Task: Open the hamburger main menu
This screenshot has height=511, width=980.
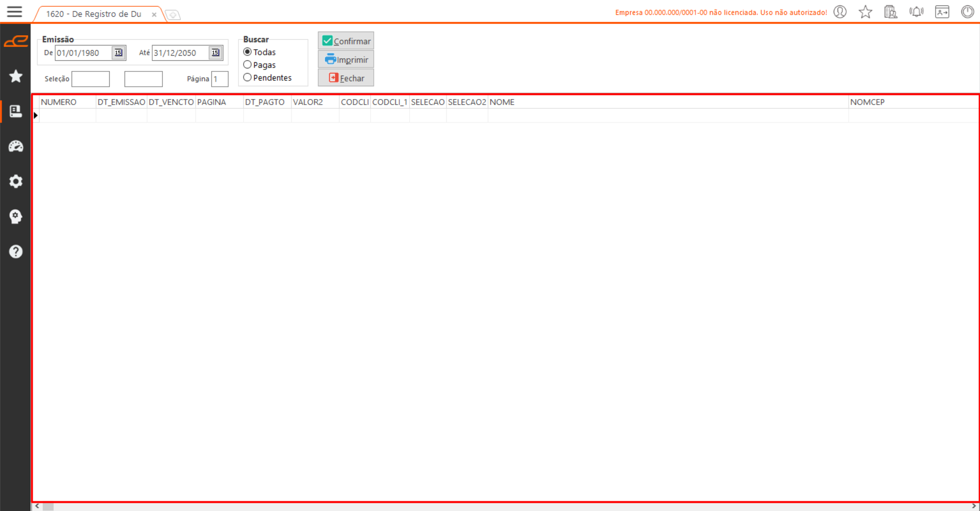Action: pyautogui.click(x=14, y=12)
